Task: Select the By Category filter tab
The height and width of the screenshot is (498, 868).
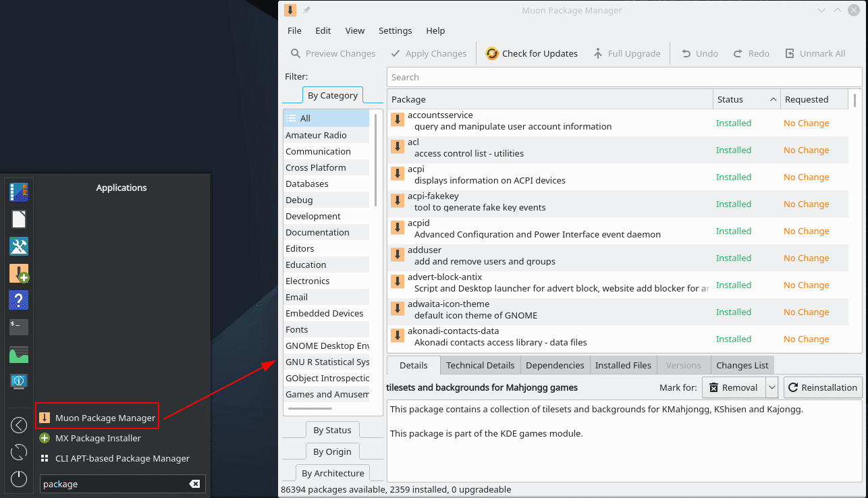Action: point(332,95)
